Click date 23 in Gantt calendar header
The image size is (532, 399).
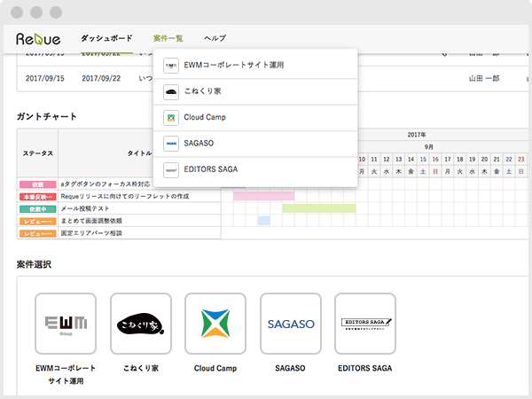tap(521, 159)
